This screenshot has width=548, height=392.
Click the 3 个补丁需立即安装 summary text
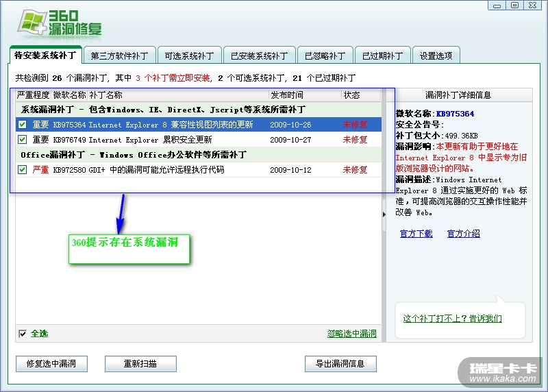pyautogui.click(x=173, y=78)
